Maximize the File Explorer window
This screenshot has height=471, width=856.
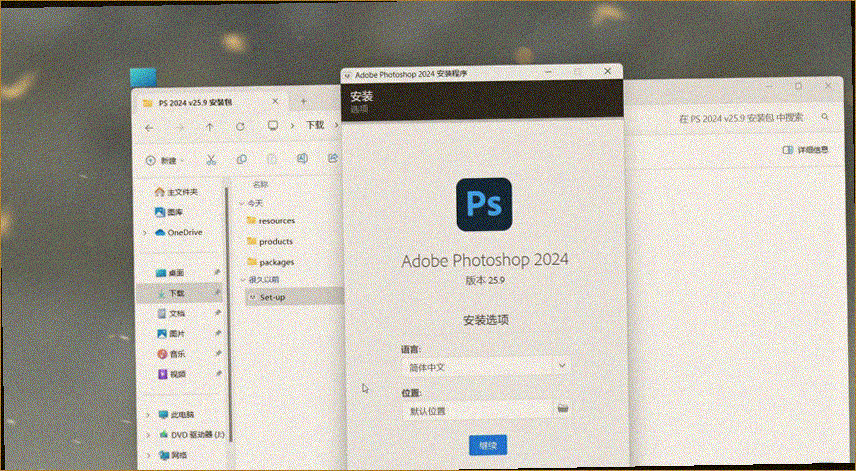798,86
